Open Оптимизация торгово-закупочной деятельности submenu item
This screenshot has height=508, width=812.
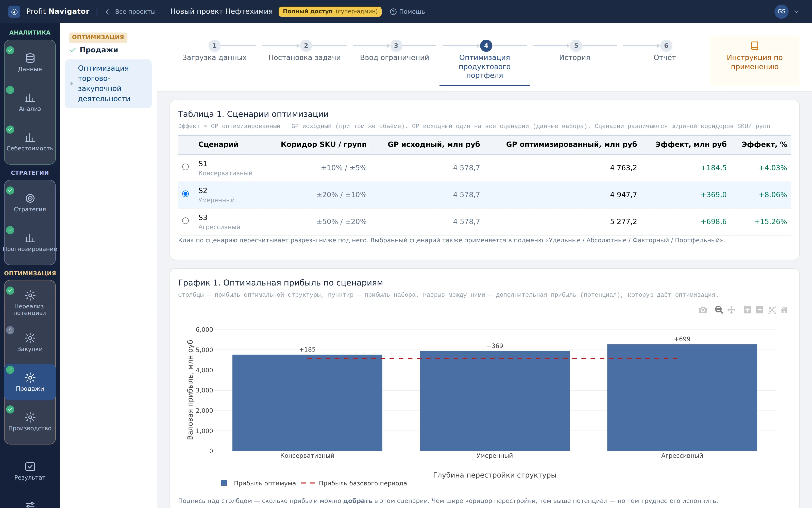pyautogui.click(x=108, y=84)
